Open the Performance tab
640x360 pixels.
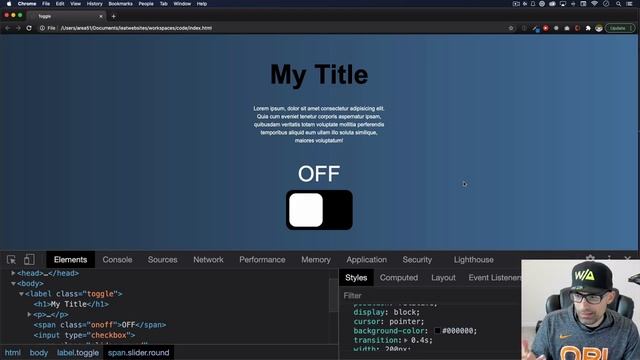[262, 260]
